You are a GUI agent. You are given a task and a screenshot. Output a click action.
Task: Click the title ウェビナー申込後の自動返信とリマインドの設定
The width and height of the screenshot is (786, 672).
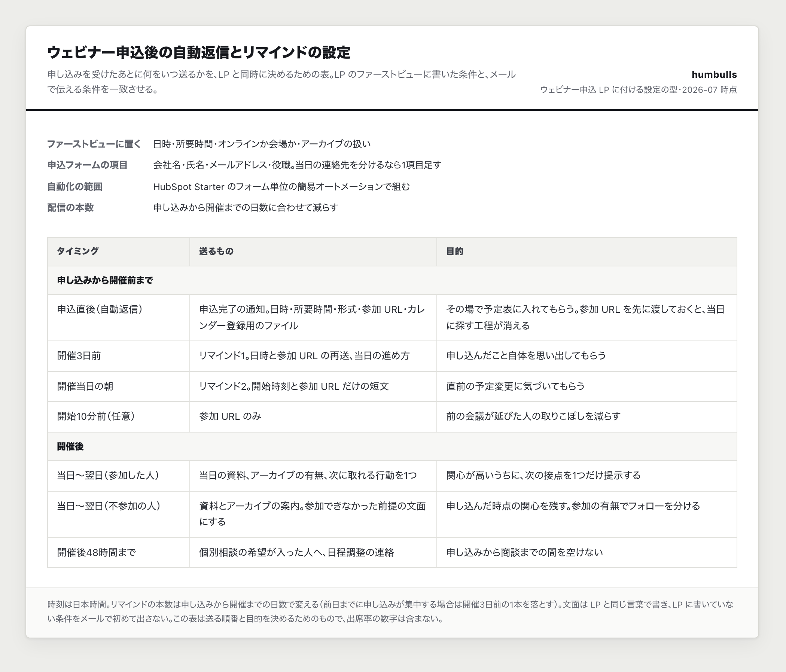(x=199, y=52)
